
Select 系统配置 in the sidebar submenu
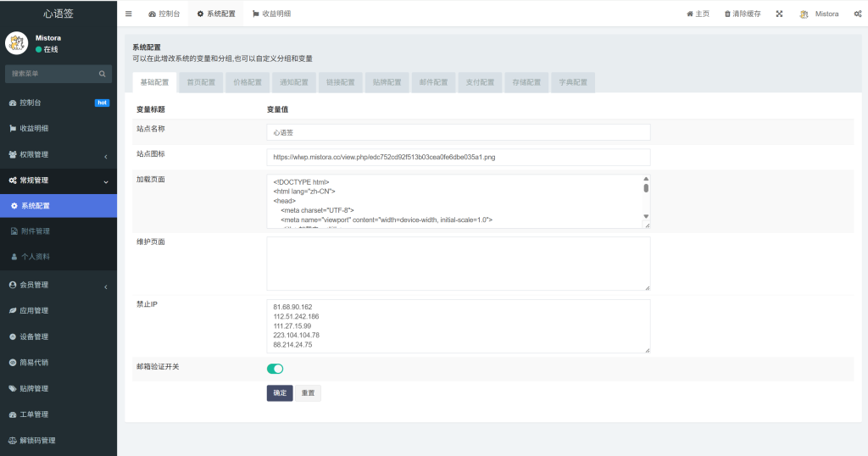[x=58, y=206]
